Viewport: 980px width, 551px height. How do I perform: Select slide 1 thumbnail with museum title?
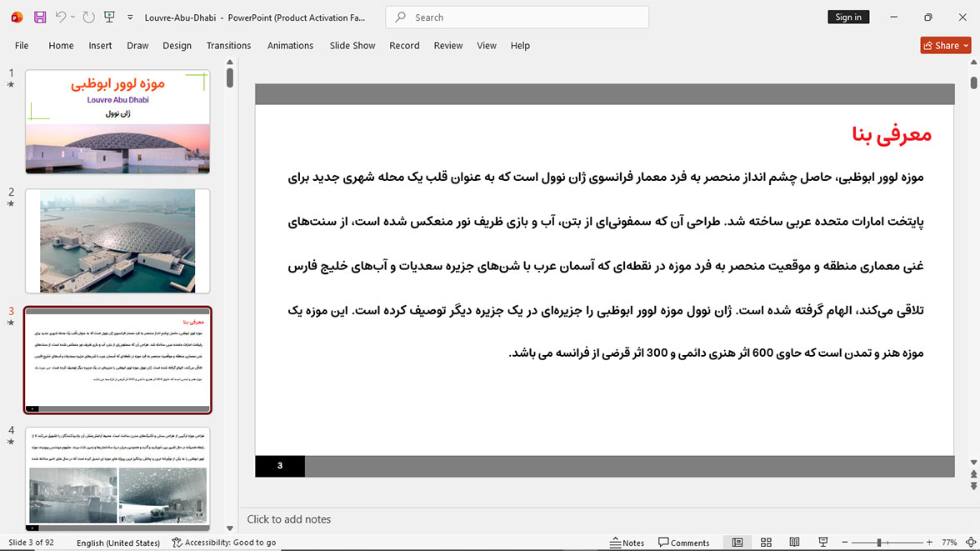coord(117,122)
